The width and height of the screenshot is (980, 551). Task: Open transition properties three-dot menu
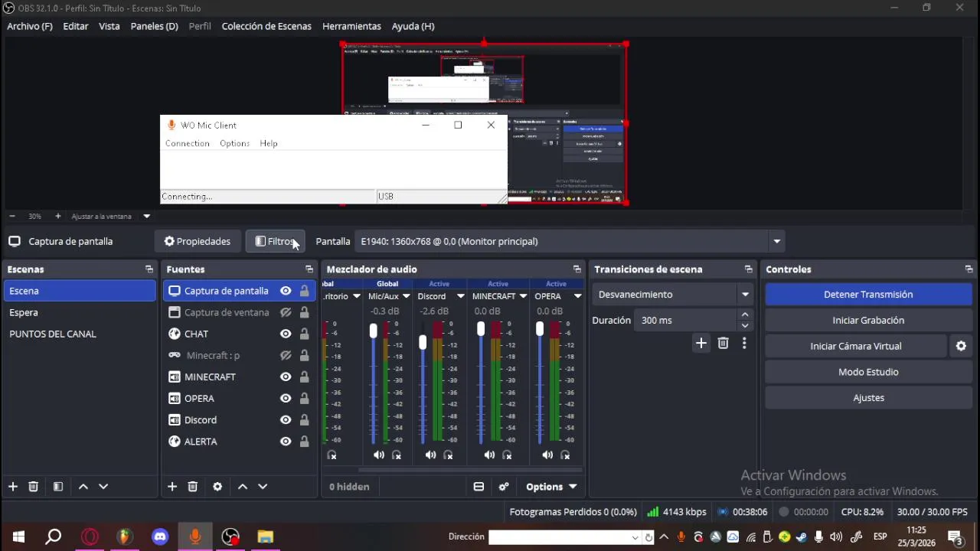744,343
